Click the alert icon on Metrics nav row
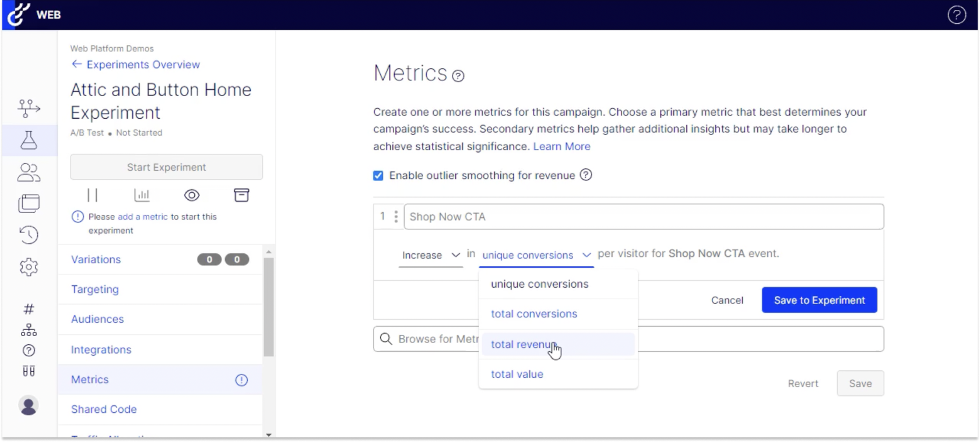Image resolution: width=980 pixels, height=442 pixels. pyautogui.click(x=241, y=380)
